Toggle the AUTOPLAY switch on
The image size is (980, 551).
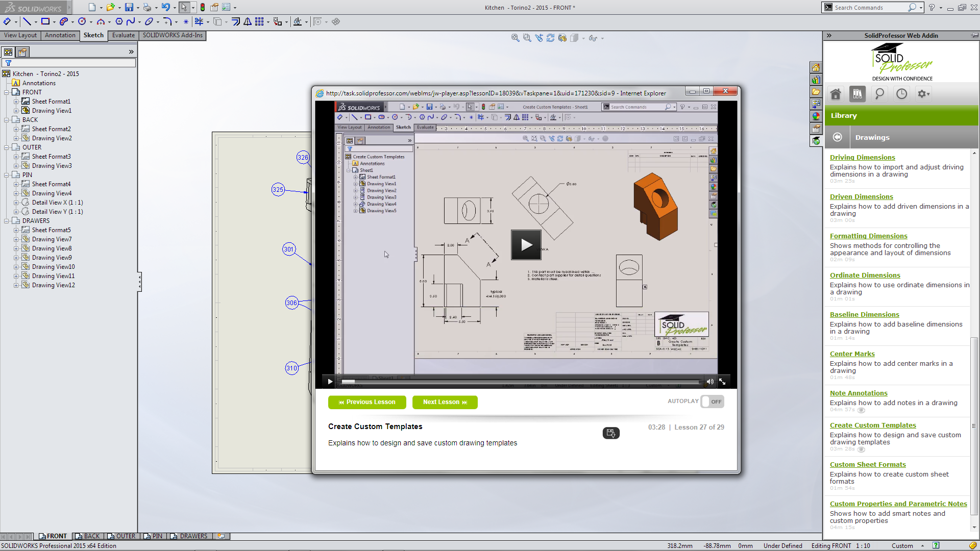712,402
